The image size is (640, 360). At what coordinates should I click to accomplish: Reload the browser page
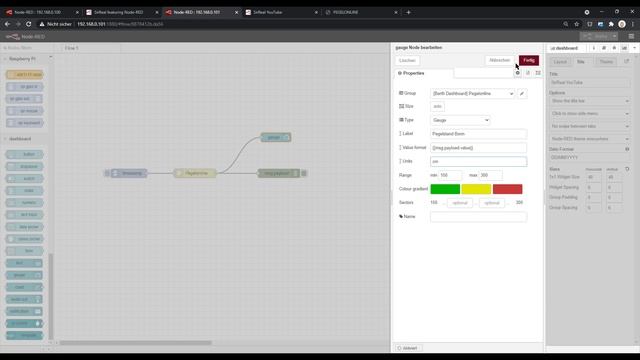(29, 24)
